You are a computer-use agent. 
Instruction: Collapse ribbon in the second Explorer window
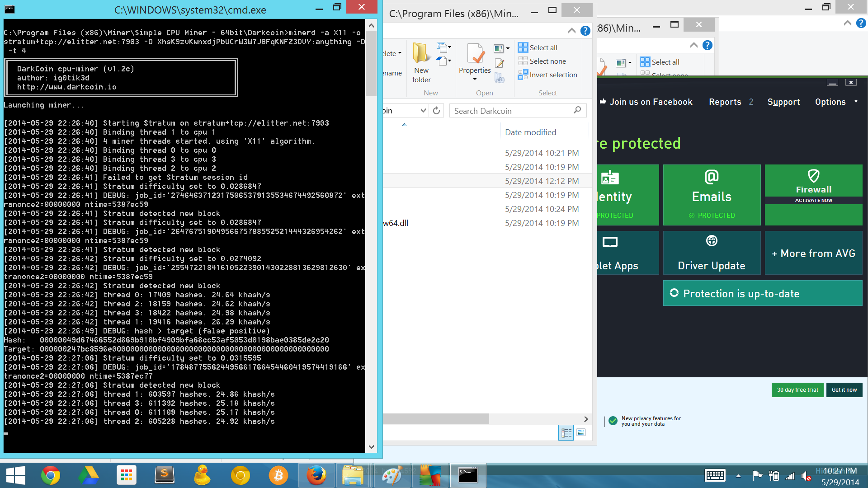(x=694, y=45)
